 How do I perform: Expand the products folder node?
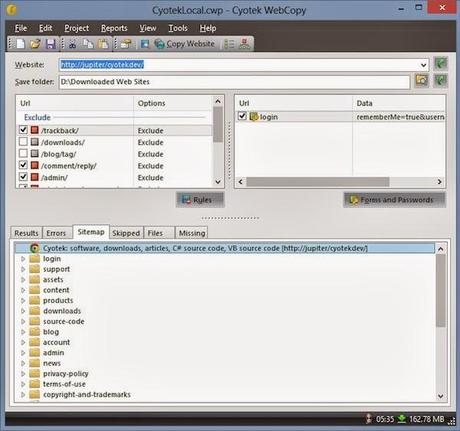(23, 301)
